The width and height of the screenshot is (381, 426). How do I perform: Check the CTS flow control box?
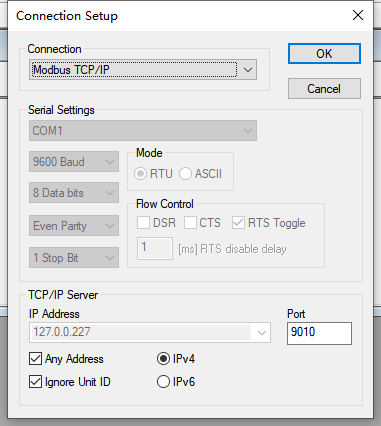point(190,223)
